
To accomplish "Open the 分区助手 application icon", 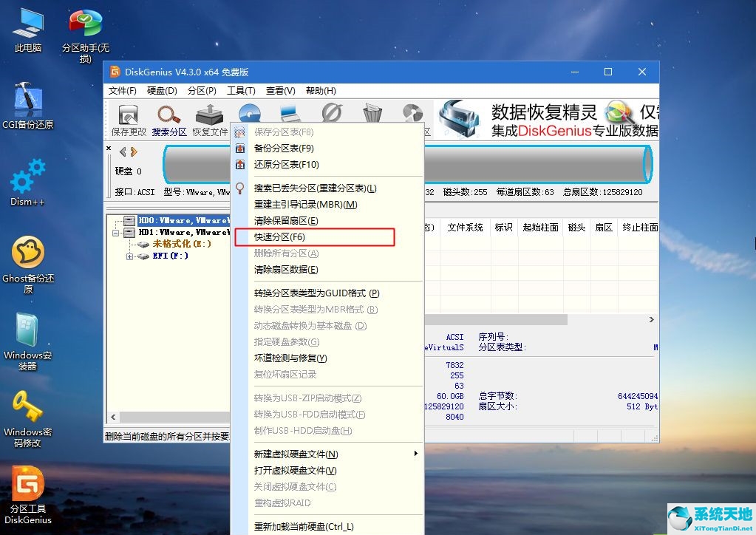I will point(84,22).
